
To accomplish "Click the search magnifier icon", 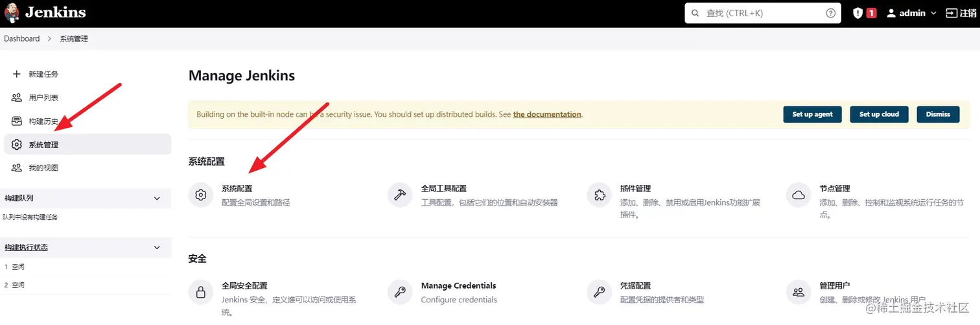I will pyautogui.click(x=695, y=13).
